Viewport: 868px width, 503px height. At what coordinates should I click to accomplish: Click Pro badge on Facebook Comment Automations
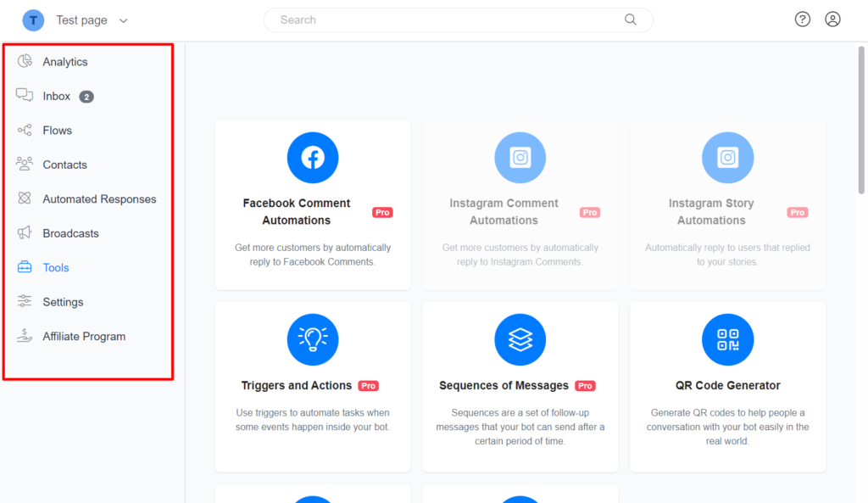pyautogui.click(x=382, y=212)
